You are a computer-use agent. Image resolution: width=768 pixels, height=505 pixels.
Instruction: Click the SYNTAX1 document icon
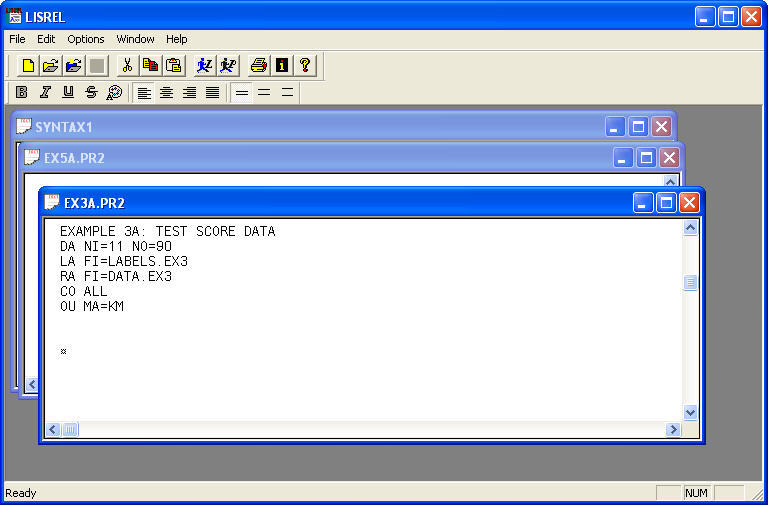(24, 126)
